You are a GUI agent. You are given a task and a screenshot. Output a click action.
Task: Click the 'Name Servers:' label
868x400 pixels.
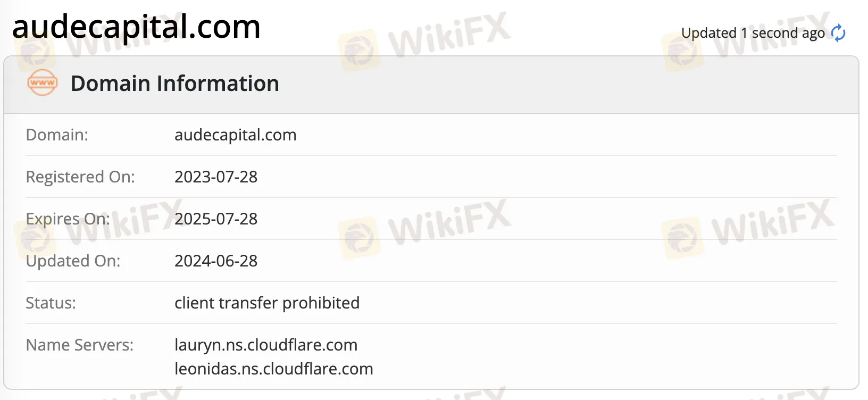tap(80, 345)
